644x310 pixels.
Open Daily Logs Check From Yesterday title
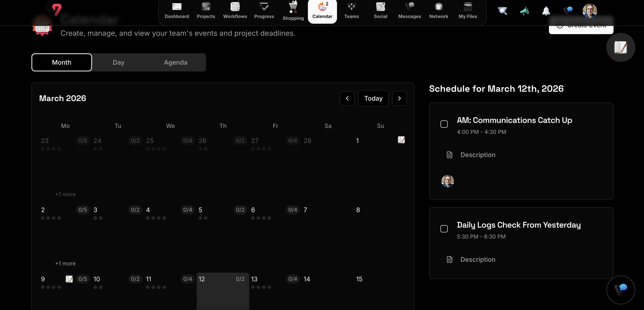point(518,225)
